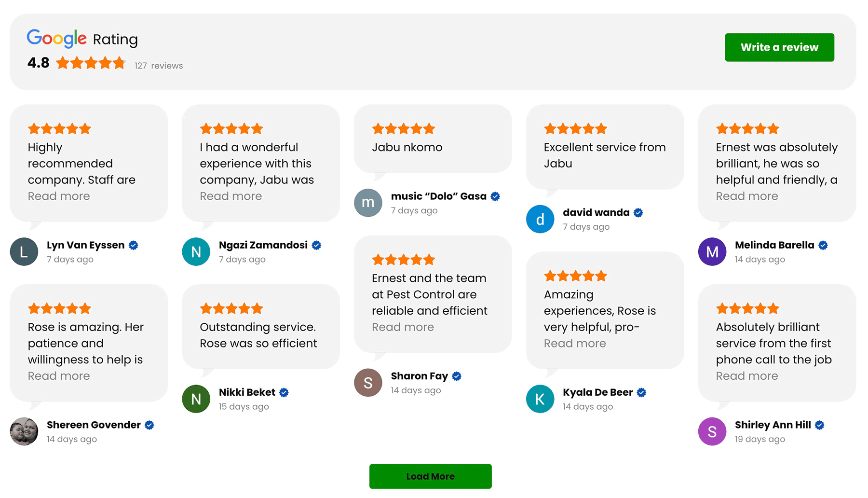Click verified badge next to Ngazi Zamandosi
The width and height of the screenshot is (868, 498).
(316, 245)
